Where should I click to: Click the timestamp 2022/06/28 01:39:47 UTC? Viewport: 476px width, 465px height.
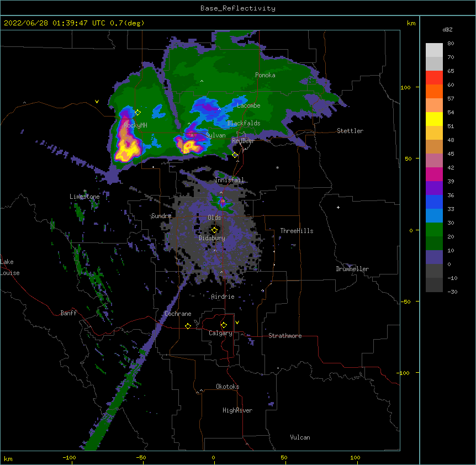[55, 23]
